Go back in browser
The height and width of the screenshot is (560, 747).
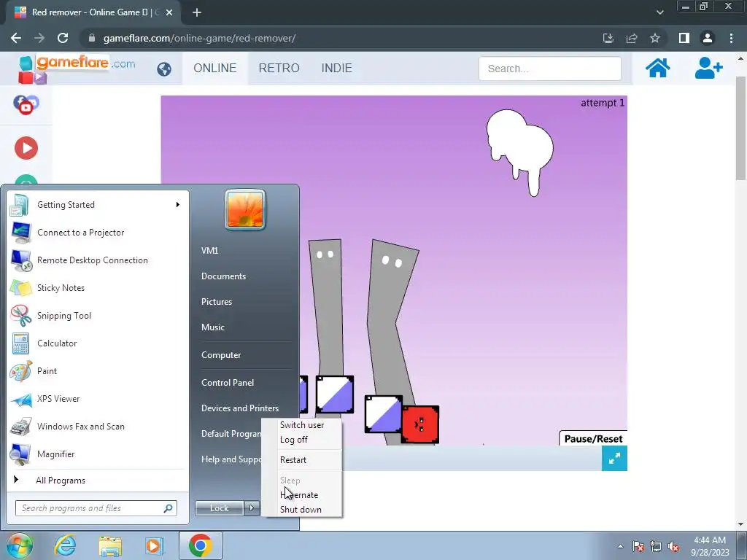click(x=16, y=38)
